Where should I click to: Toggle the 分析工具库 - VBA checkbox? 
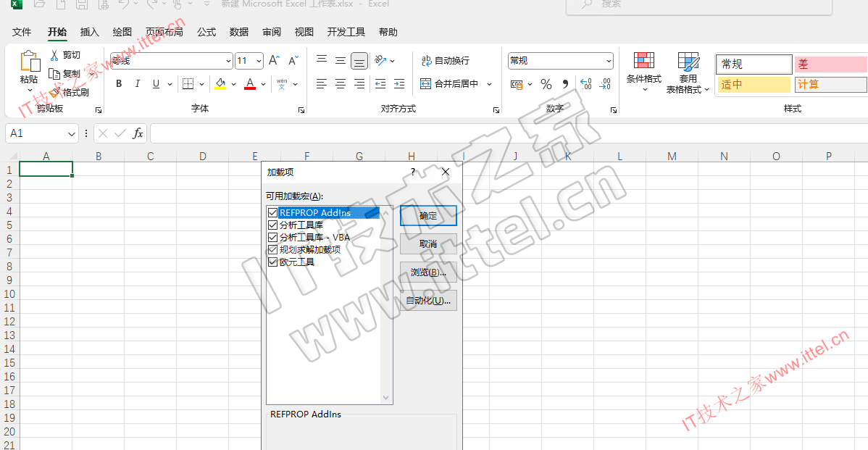pyautogui.click(x=272, y=238)
